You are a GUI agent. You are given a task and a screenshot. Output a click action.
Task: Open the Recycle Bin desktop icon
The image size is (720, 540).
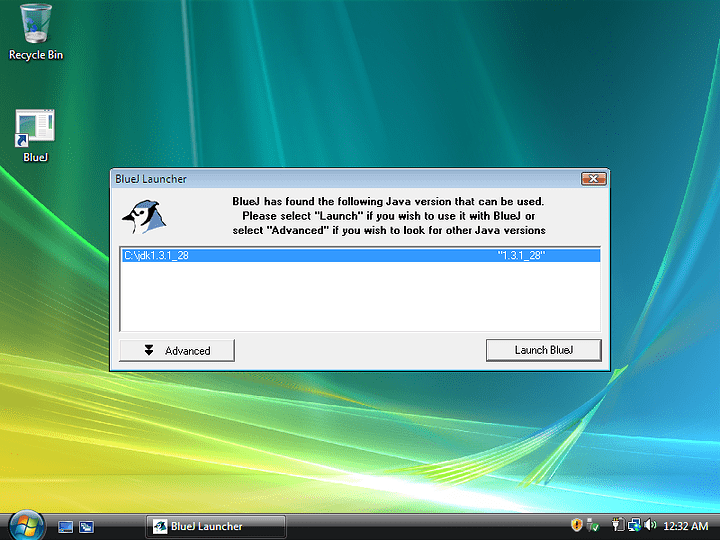(35, 31)
